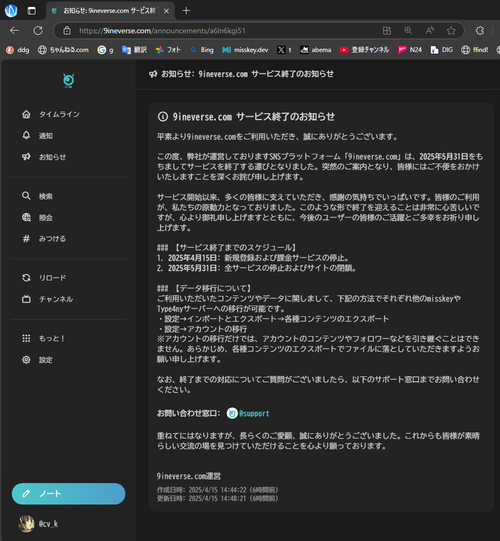Open the browser extensions icon
Image resolution: width=500 pixels, height=541 pixels.
point(480,31)
